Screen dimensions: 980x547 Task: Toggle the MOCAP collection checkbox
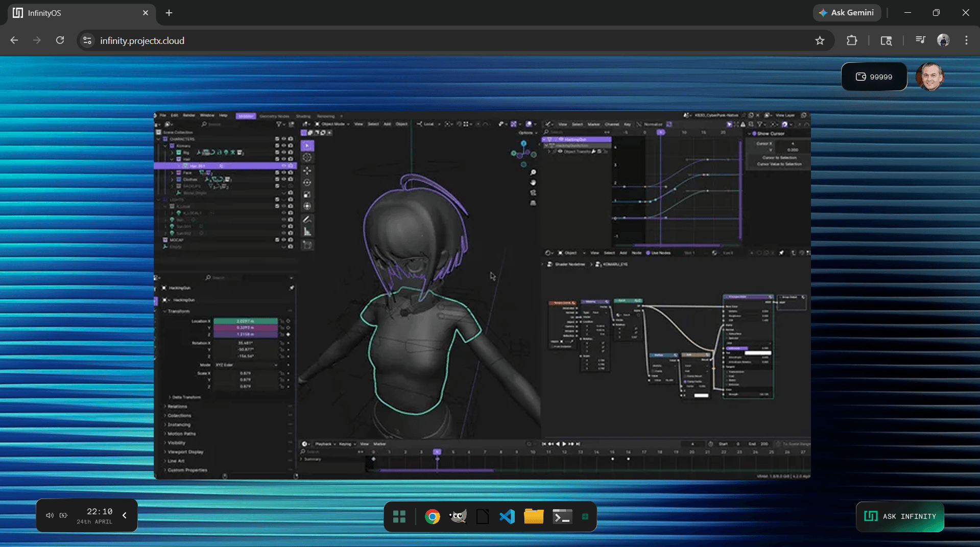[x=277, y=240]
